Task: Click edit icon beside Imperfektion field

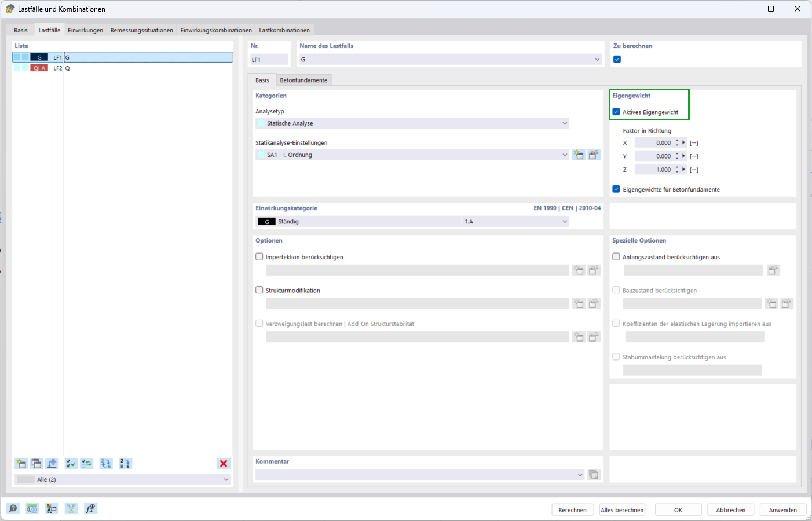Action: click(x=594, y=270)
